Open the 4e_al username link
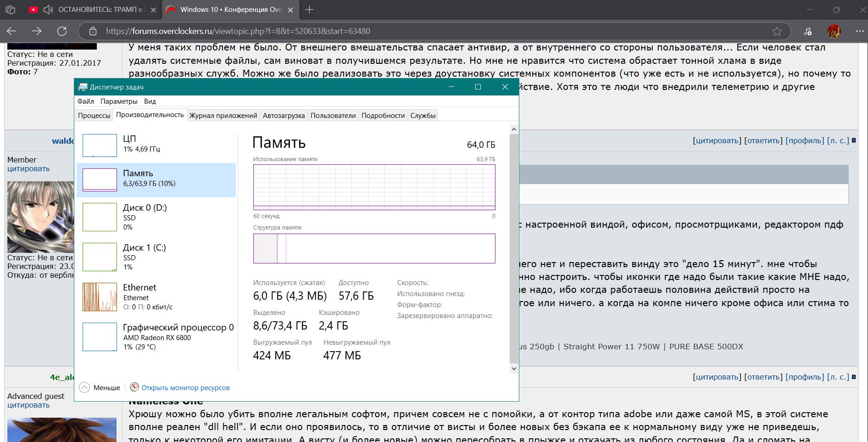Viewport: 868px width, 442px height. pos(62,377)
